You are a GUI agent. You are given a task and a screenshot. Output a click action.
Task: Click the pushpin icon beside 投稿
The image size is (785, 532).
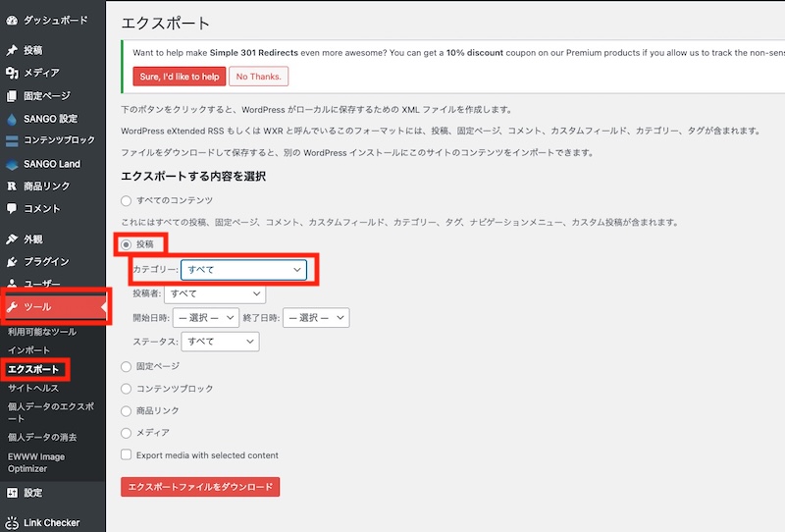point(12,50)
